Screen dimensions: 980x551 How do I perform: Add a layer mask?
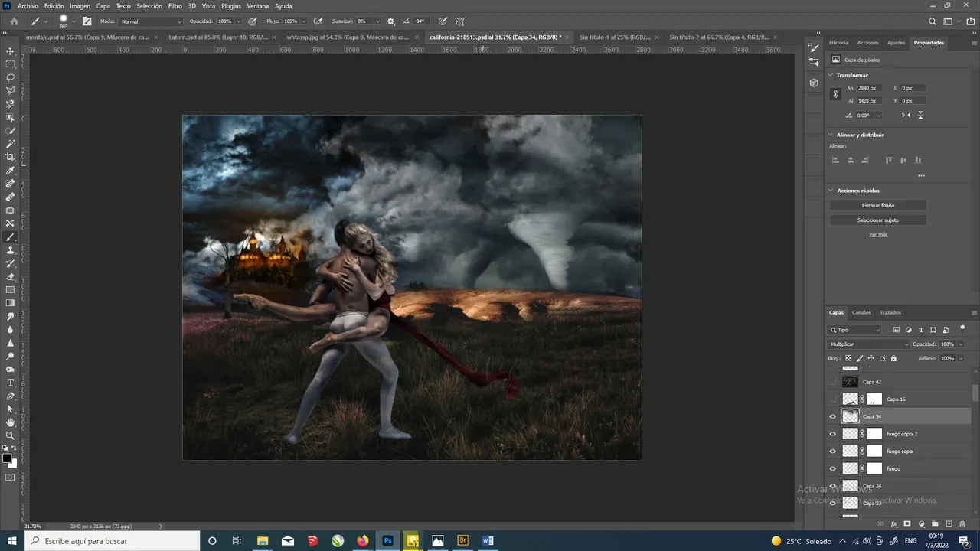coord(907,523)
